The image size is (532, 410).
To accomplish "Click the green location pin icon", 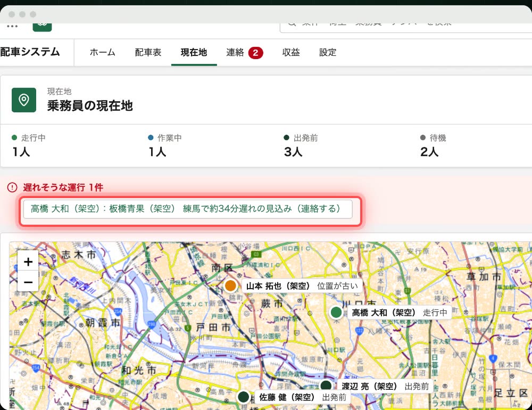I will tap(24, 100).
